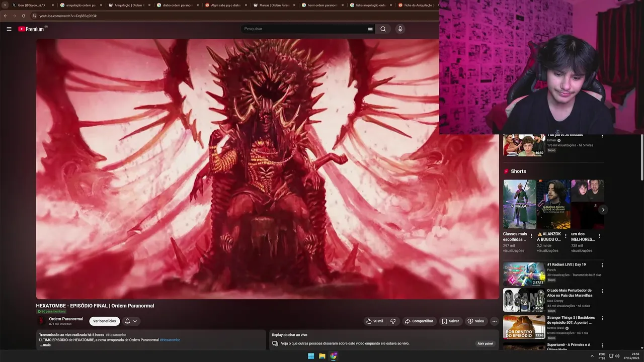Open the YouTube guide hamburger menu
Image resolution: width=644 pixels, height=362 pixels.
coord(9,29)
